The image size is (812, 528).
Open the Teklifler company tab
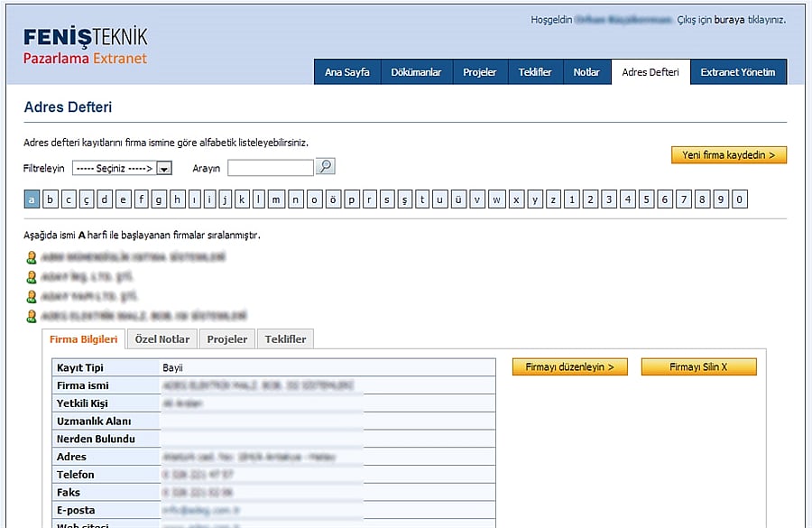[x=285, y=339]
